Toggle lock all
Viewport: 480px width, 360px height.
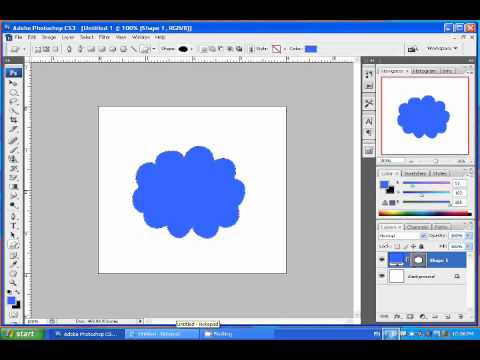tap(421, 246)
